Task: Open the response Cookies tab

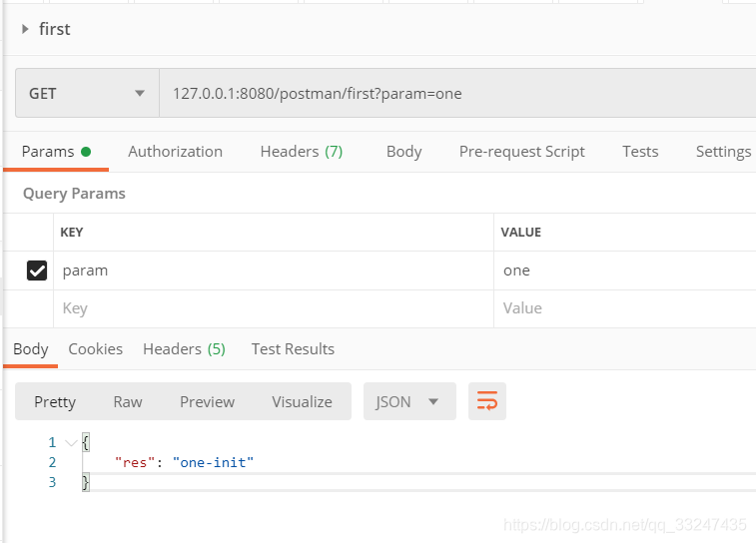Action: coord(96,348)
